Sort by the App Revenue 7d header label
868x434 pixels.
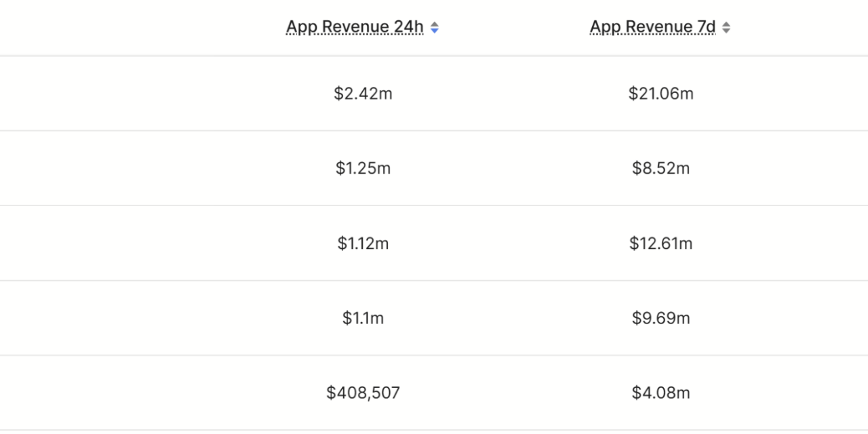652,27
